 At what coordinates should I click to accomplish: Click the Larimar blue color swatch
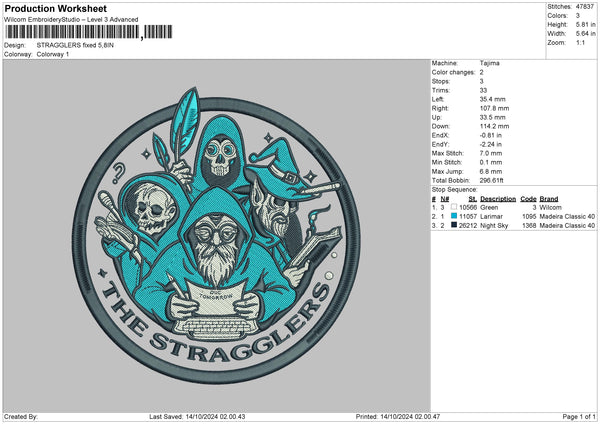pyautogui.click(x=454, y=216)
